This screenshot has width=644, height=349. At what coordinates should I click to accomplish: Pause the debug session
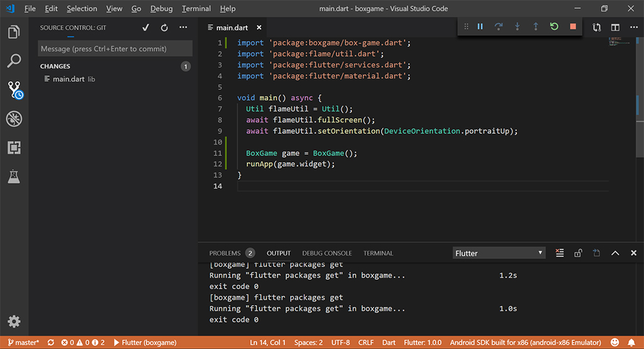480,26
